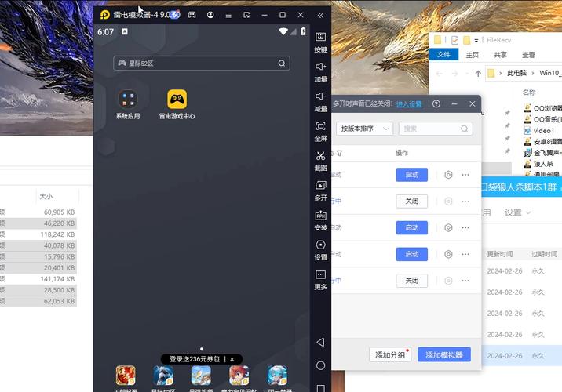Click 过期时间 column header
This screenshot has height=392, width=562.
[544, 254]
